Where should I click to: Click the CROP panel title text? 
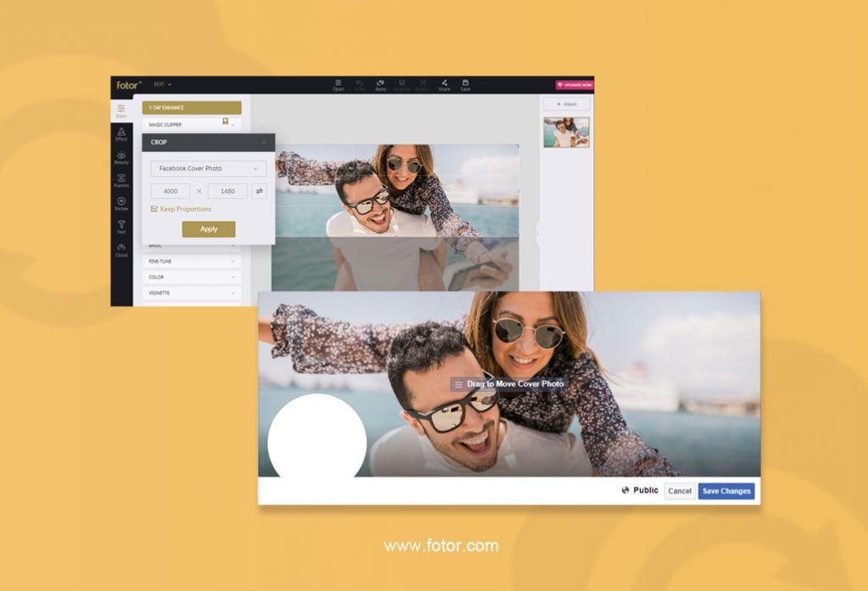159,142
